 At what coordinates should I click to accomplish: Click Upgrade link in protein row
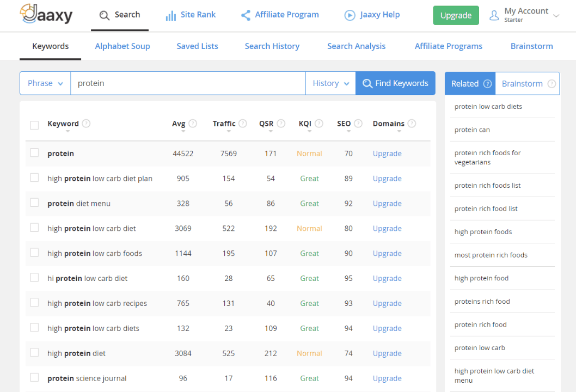(387, 154)
